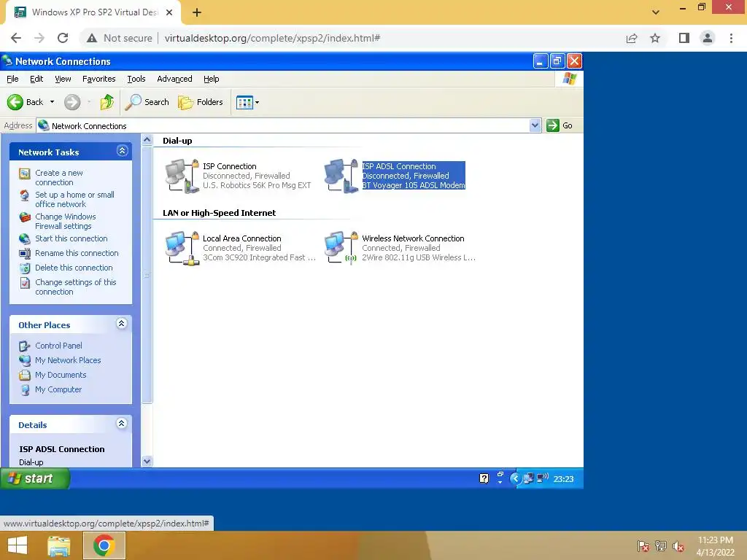Bookmark this page with the star icon
Screen dimensions: 747x560
[x=655, y=38]
